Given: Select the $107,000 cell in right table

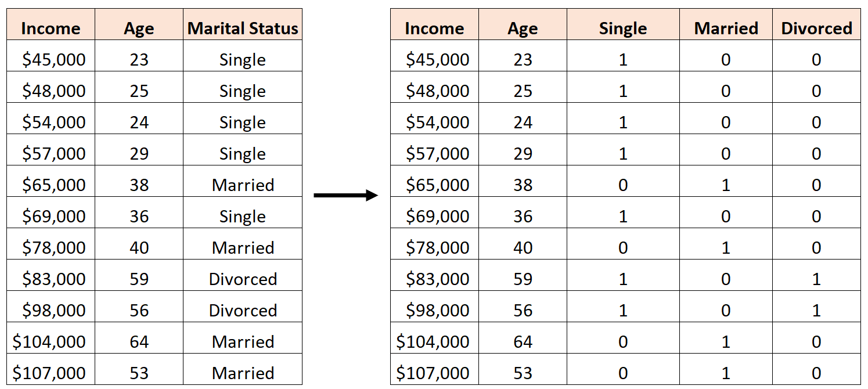Looking at the screenshot, I should [x=433, y=373].
